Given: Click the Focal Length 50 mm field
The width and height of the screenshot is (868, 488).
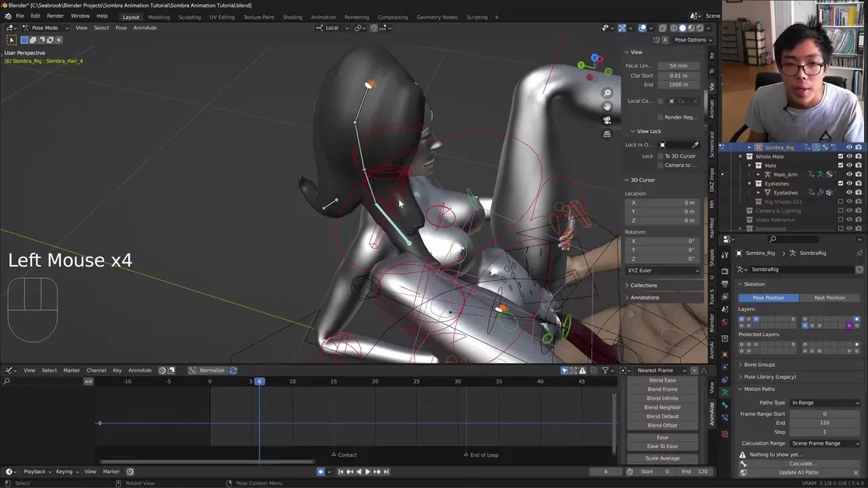Looking at the screenshot, I should click(x=678, y=66).
